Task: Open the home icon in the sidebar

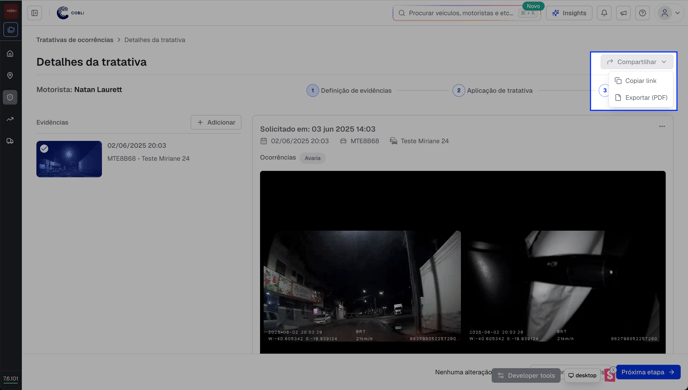Action: click(10, 54)
